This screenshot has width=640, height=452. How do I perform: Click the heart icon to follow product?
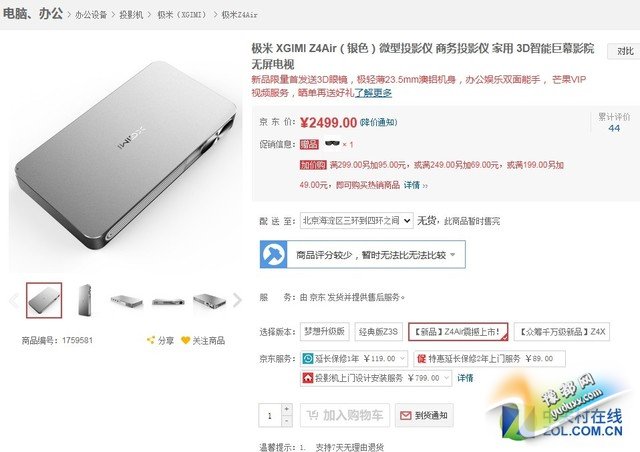pyautogui.click(x=185, y=340)
